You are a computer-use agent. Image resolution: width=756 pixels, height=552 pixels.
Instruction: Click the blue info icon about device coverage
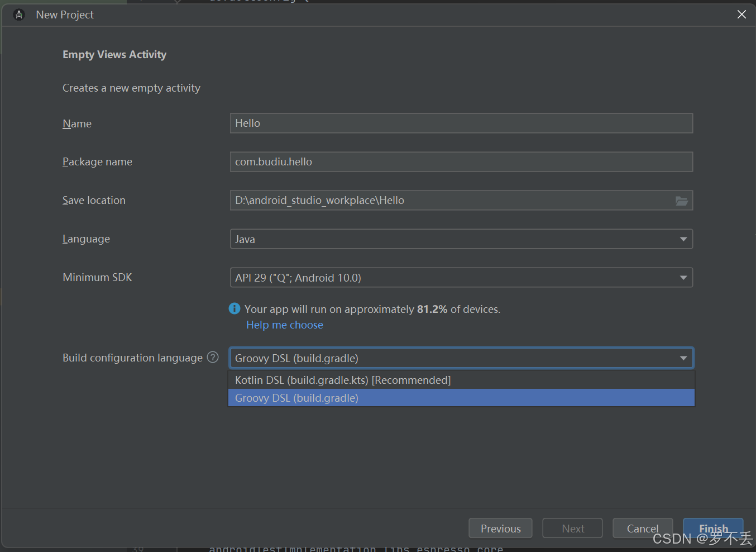coord(235,308)
